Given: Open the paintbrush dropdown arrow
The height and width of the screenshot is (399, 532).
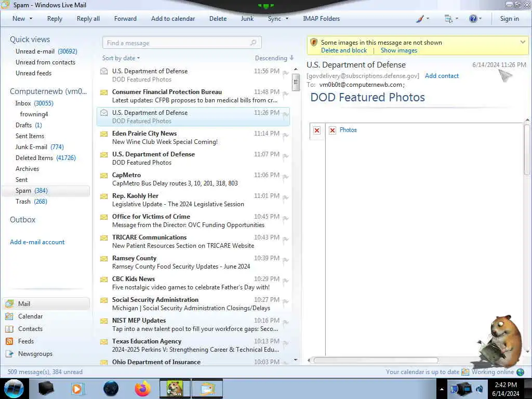Looking at the screenshot, I should 428,19.
